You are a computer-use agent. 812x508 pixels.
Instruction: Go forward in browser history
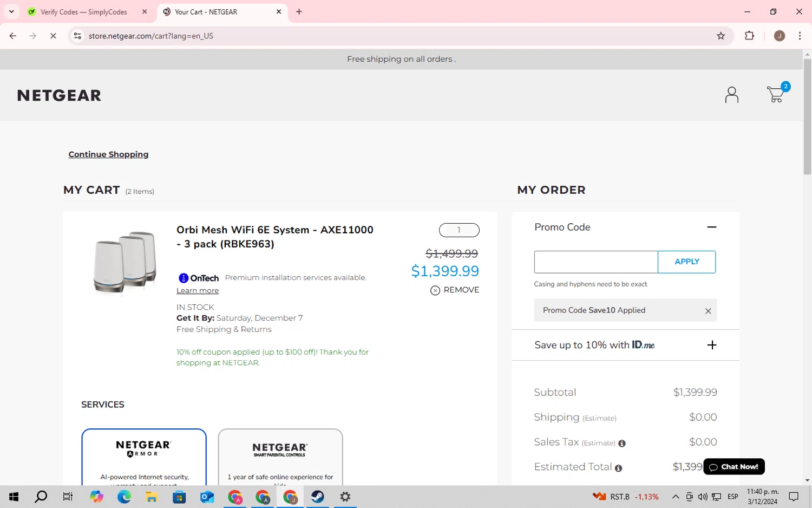tap(33, 36)
